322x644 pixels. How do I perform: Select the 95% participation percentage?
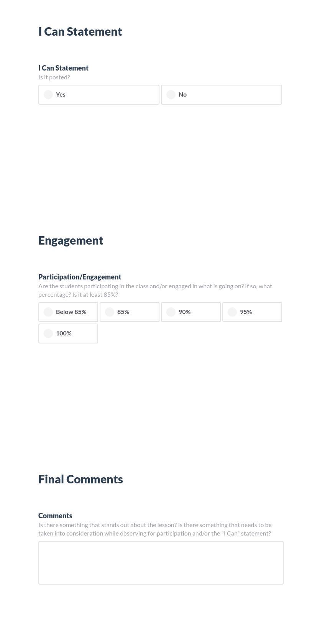pos(252,312)
